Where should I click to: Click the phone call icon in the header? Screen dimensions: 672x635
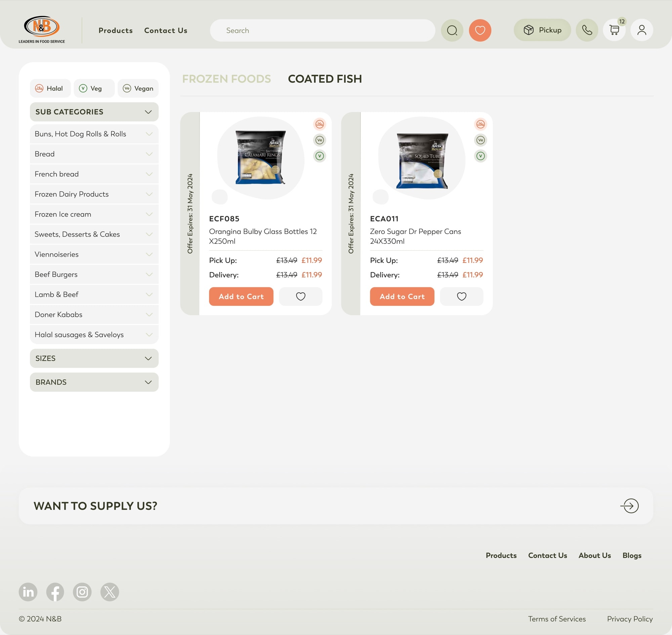coord(587,30)
